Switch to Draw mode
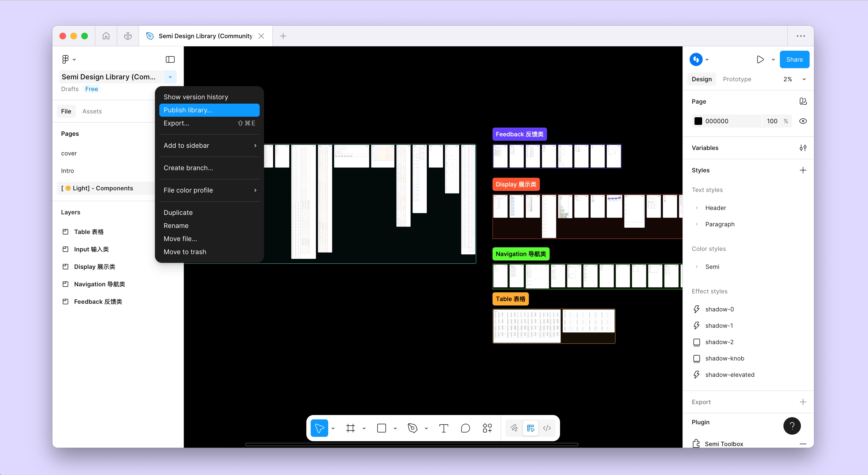Image resolution: width=868 pixels, height=475 pixels. pos(514,428)
